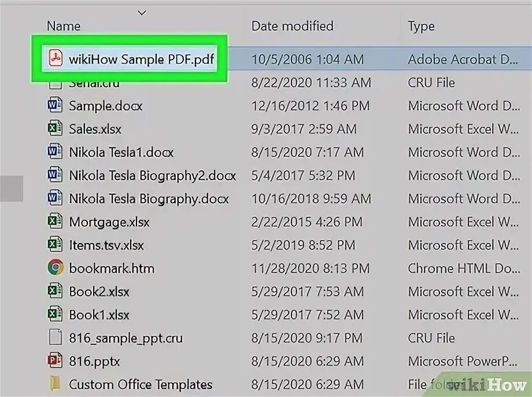Sort files by the Type column header
Image resolution: width=532 pixels, height=397 pixels.
(x=421, y=26)
